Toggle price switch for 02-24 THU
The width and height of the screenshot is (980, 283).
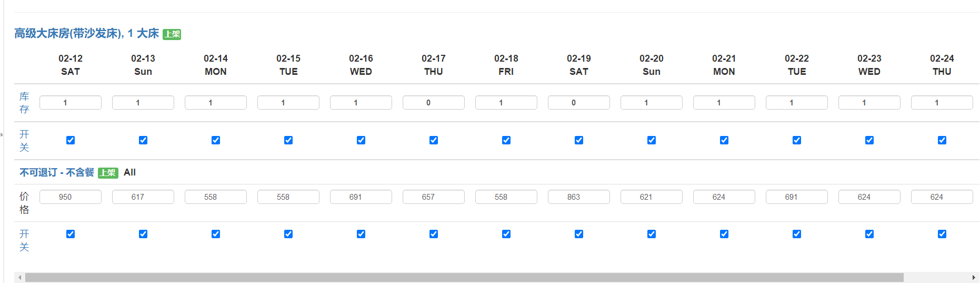point(942,234)
